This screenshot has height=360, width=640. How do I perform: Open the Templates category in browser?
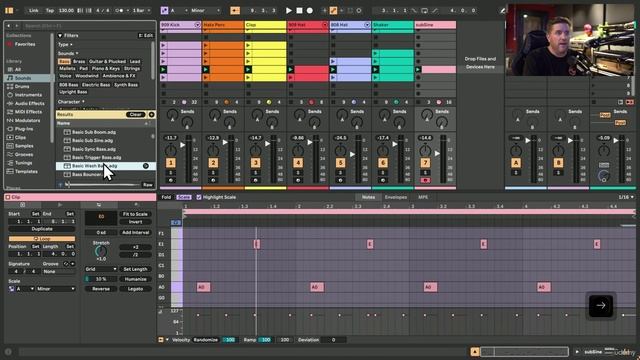click(26, 172)
